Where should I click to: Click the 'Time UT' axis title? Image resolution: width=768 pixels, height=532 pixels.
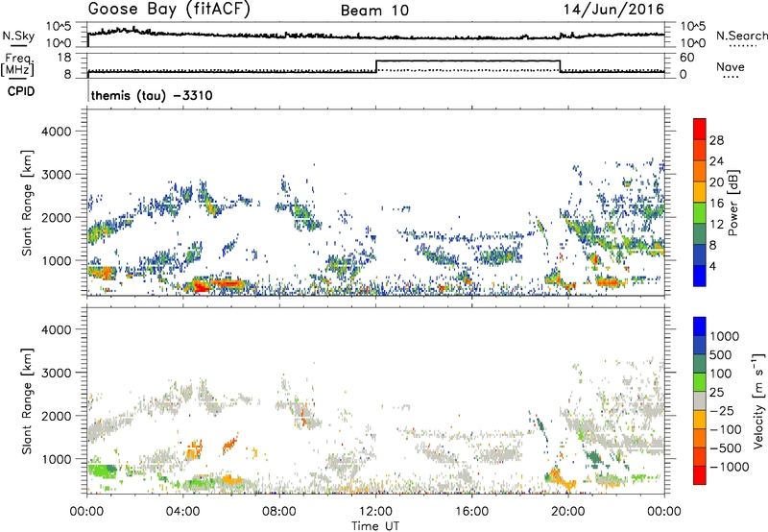[x=375, y=526]
